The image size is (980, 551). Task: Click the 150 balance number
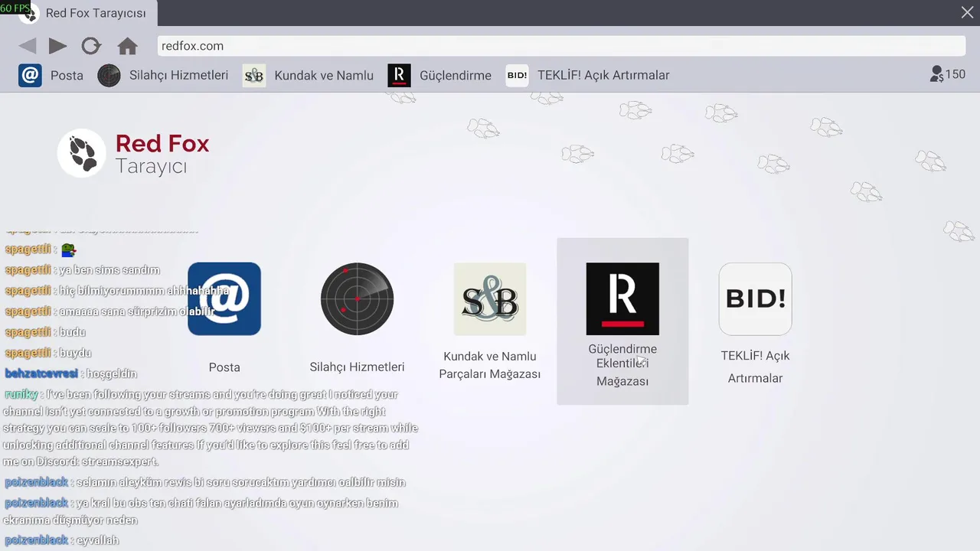[955, 74]
